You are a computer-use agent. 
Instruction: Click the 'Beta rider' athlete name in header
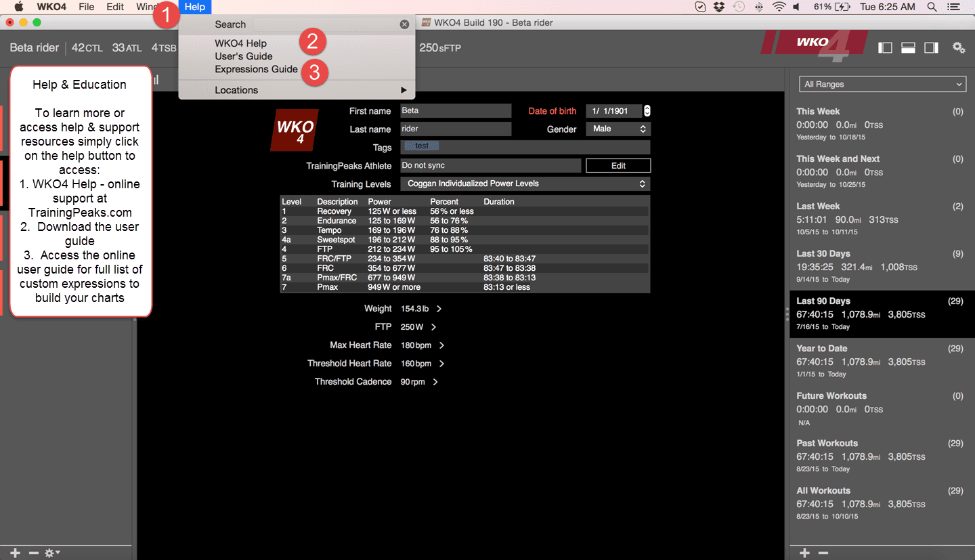pyautogui.click(x=35, y=47)
